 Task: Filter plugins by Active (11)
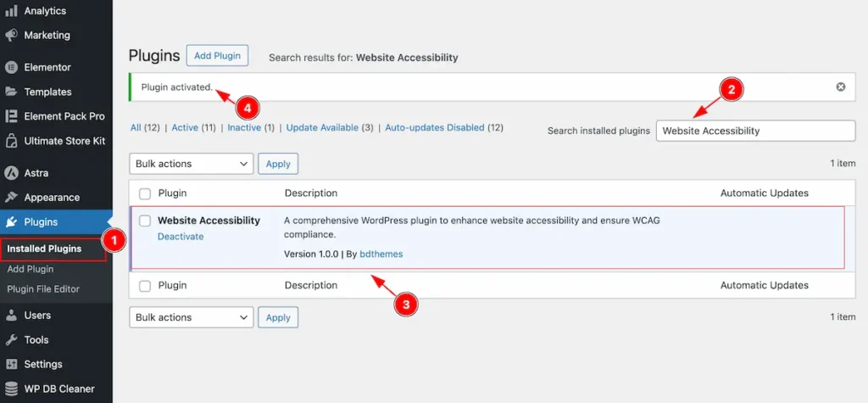coord(194,127)
